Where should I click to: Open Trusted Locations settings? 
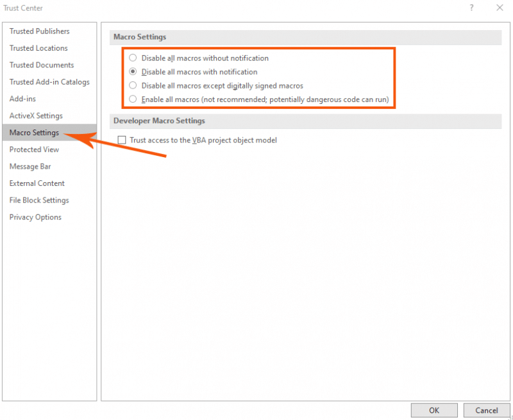click(38, 48)
